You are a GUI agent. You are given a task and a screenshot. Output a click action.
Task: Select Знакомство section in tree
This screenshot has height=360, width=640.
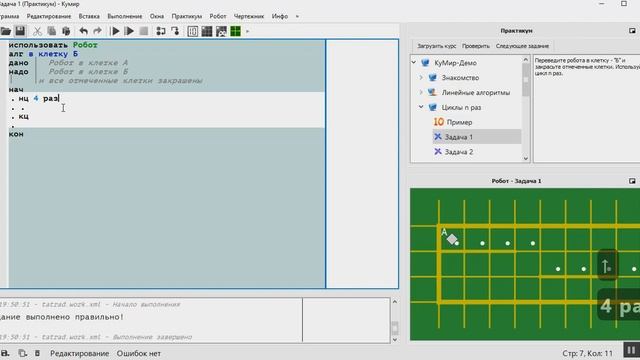click(460, 78)
